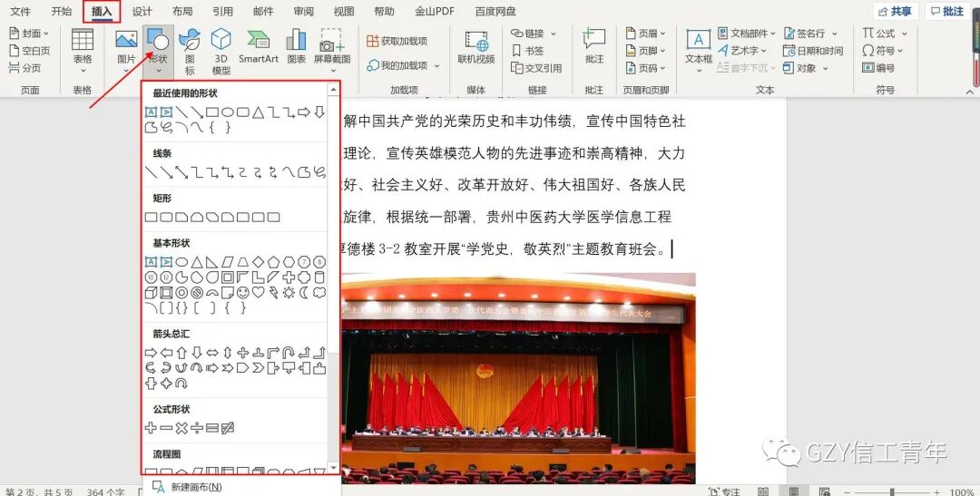
Task: Pick the lightning bolt shape
Action: pos(273,292)
